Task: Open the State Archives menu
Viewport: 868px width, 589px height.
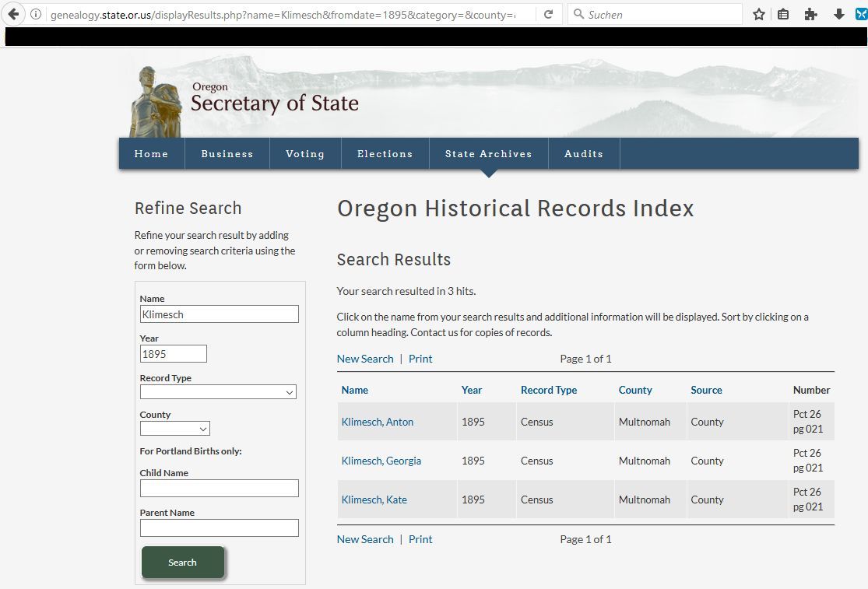Action: [x=488, y=154]
